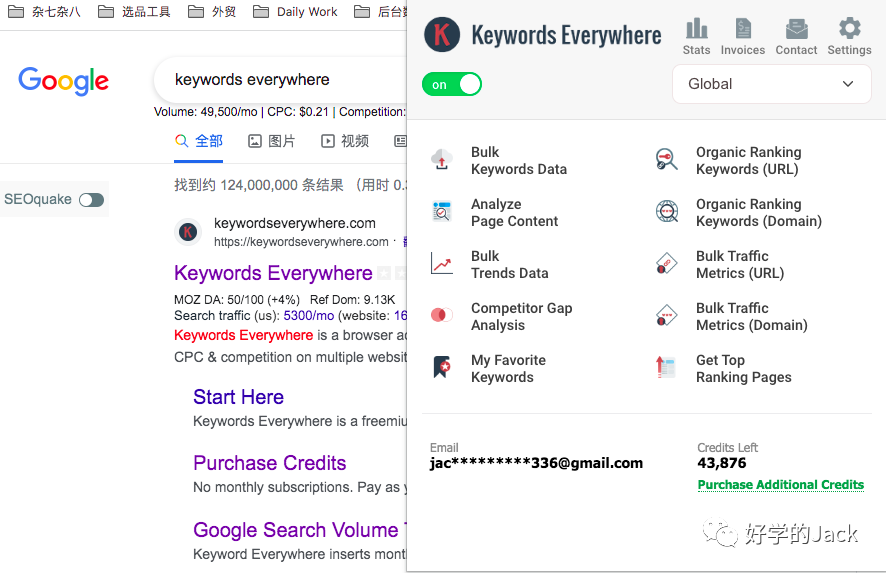Click the Organic Ranking Keywords (URL) icon
Image resolution: width=886 pixels, height=573 pixels.
pyautogui.click(x=667, y=159)
